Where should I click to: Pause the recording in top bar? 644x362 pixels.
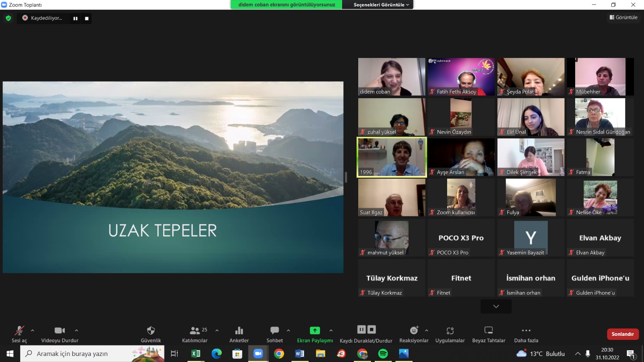click(75, 19)
